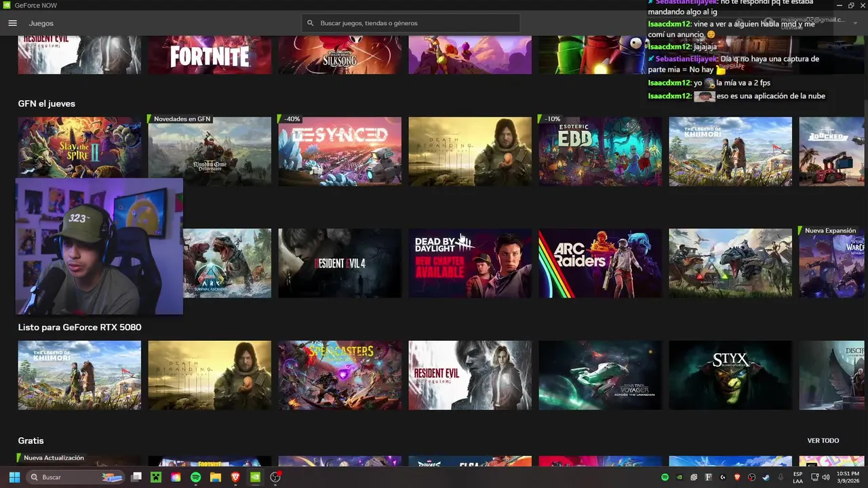Click the 'GeForce NOW' window title text
The width and height of the screenshot is (868, 488).
coord(35,5)
